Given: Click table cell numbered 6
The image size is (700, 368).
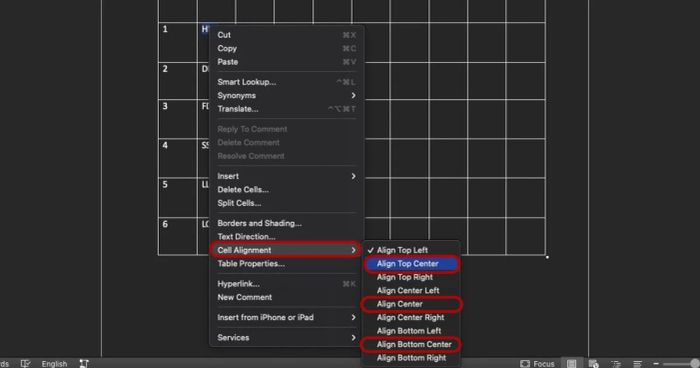Looking at the screenshot, I should 178,236.
